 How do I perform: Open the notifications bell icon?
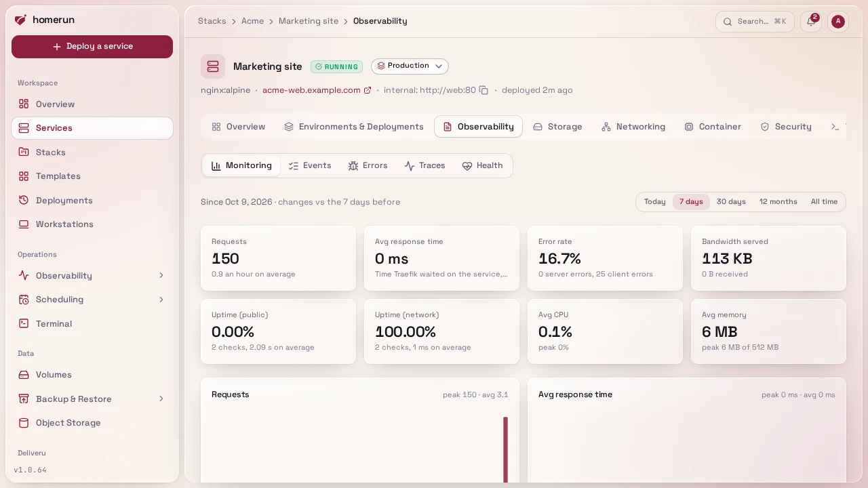(x=811, y=22)
